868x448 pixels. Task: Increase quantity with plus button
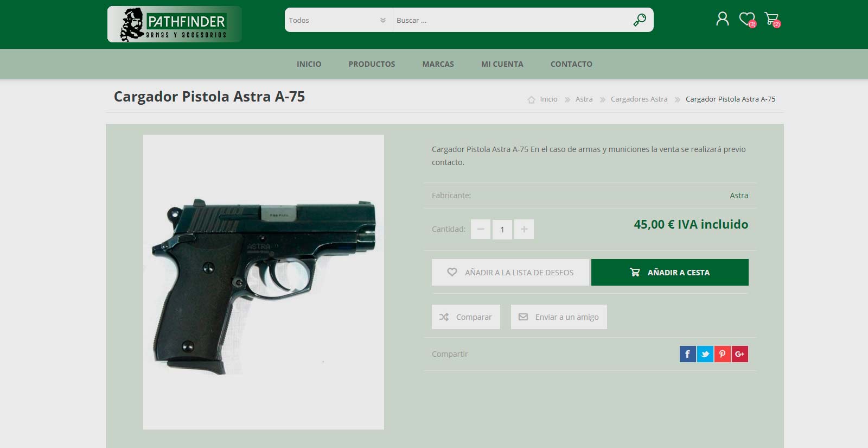[x=524, y=229]
